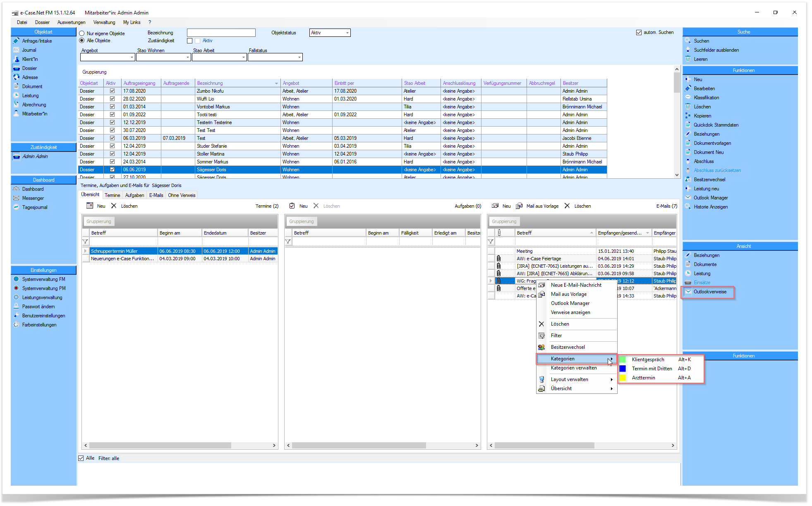
Task: Click the Leistung icon in Objektart
Action: [x=16, y=96]
